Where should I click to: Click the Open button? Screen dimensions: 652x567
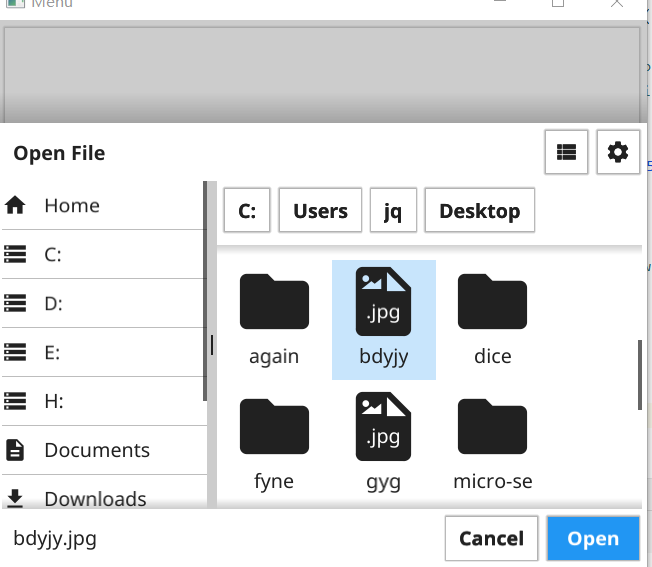593,539
